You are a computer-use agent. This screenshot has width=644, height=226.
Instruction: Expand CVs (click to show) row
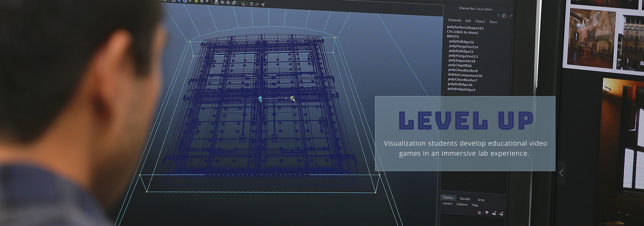click(462, 32)
